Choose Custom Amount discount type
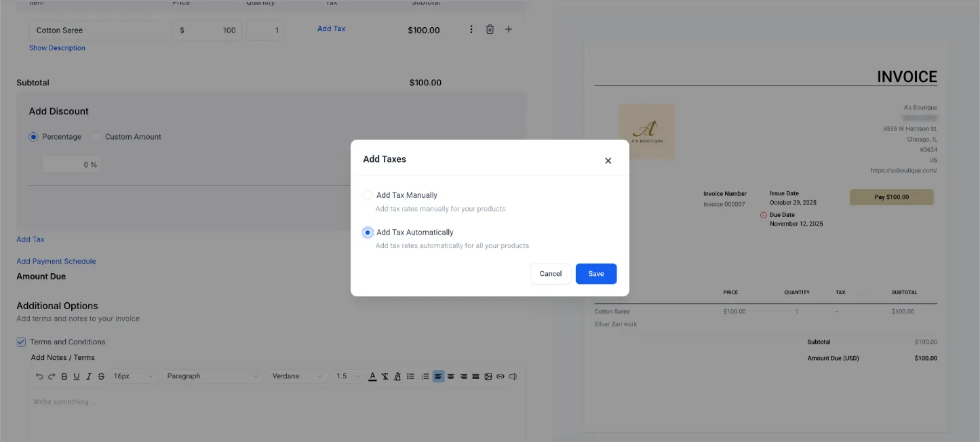This screenshot has width=980, height=442. click(96, 137)
